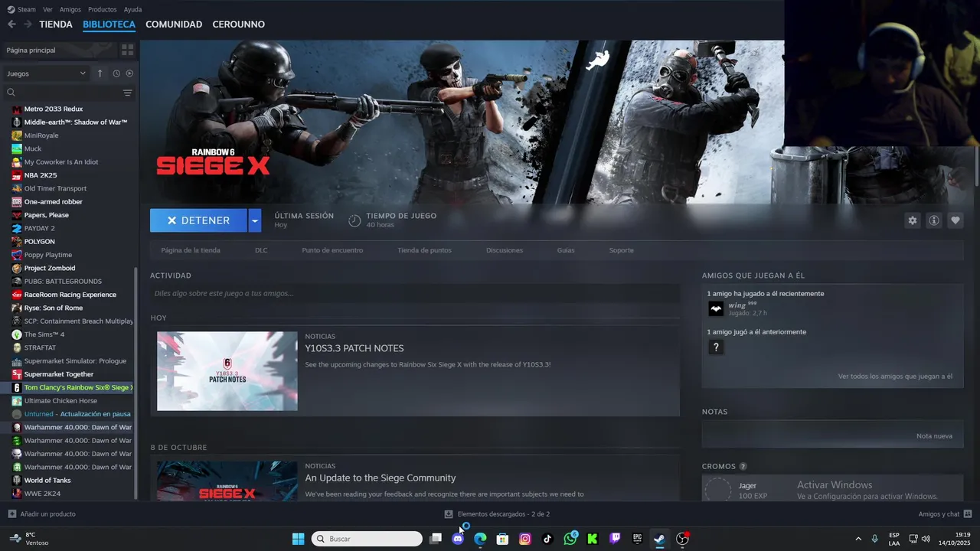Open friend wing's avatar
Viewport: 980px width, 551px height.
coord(716,308)
